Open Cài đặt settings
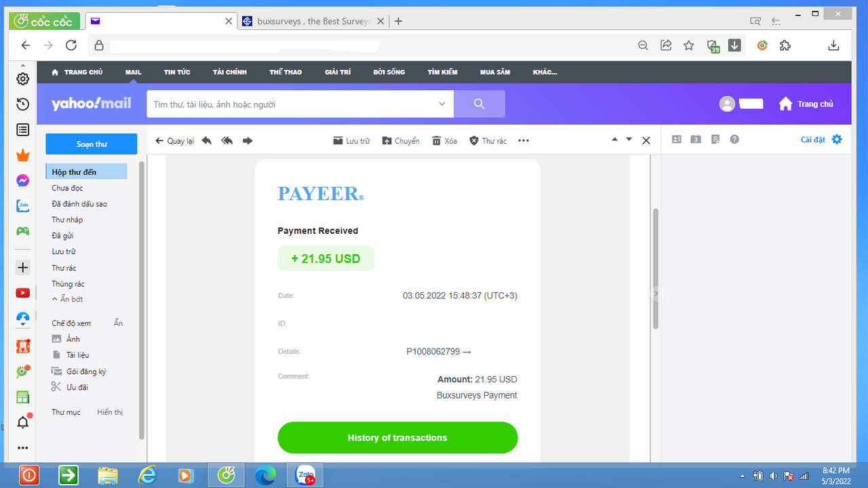Screen dimensions: 868x488 821,140
